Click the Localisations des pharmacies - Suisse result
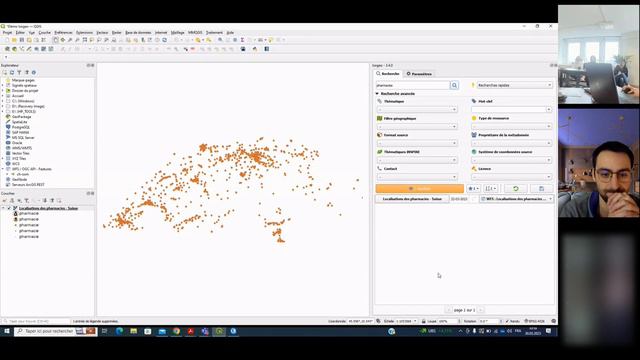Screen dimensions: 640x360 click(412, 199)
